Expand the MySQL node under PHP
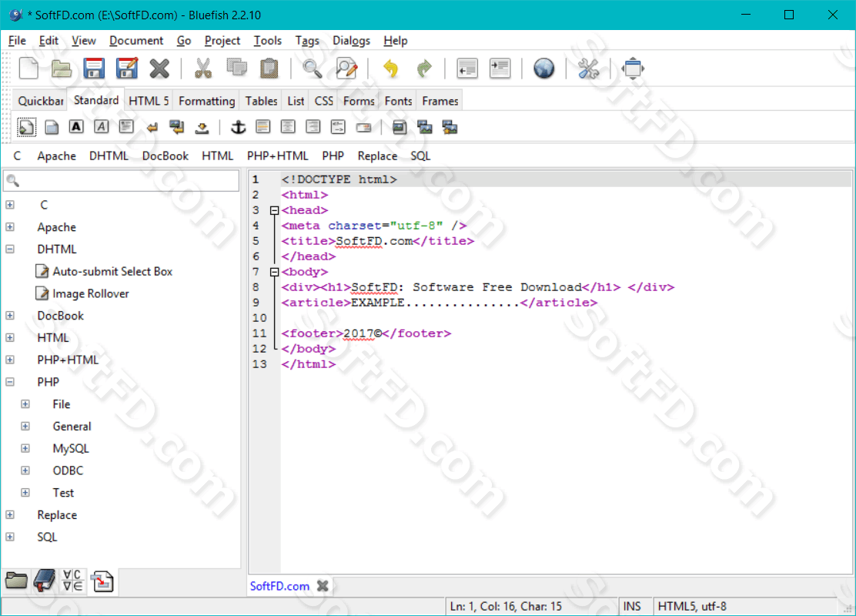Viewport: 856px width, 616px height. point(25,448)
